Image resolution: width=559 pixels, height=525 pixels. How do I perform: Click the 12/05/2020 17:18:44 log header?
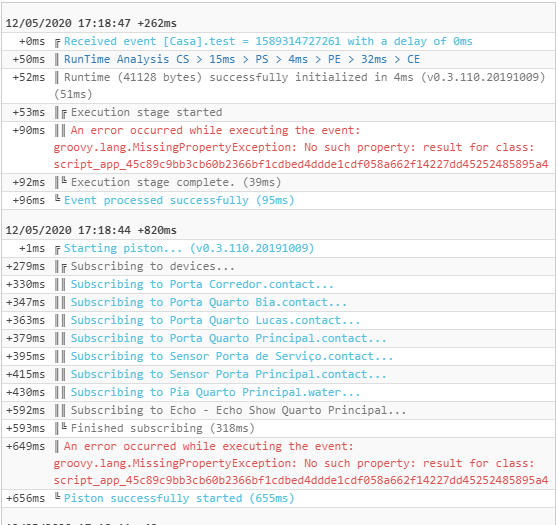(91, 230)
